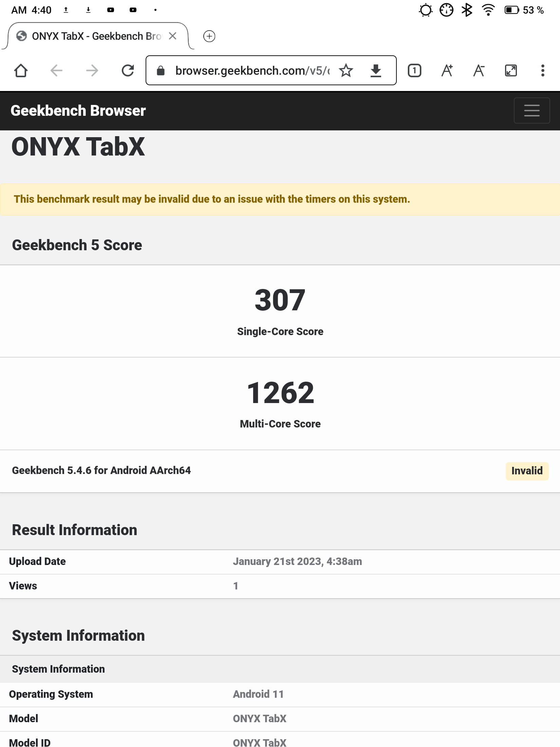The width and height of the screenshot is (560, 747).
Task: Open the browser three-dot menu
Action: click(543, 71)
